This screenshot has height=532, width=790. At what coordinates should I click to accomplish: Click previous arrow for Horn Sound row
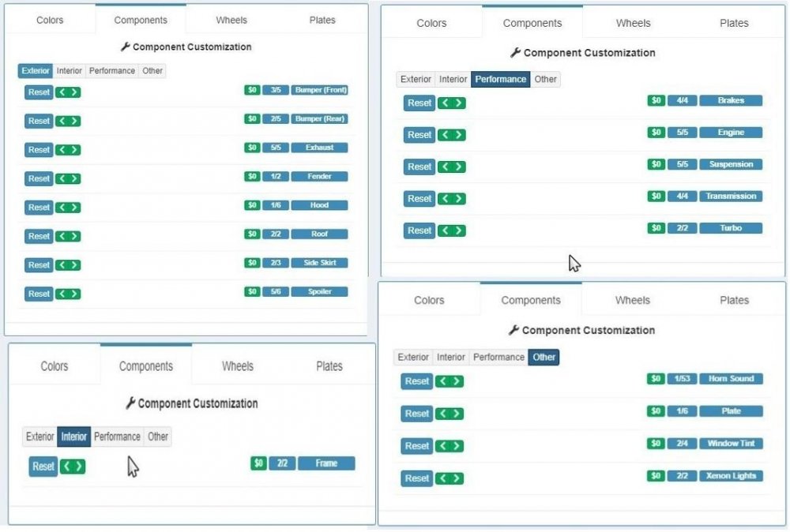(442, 381)
